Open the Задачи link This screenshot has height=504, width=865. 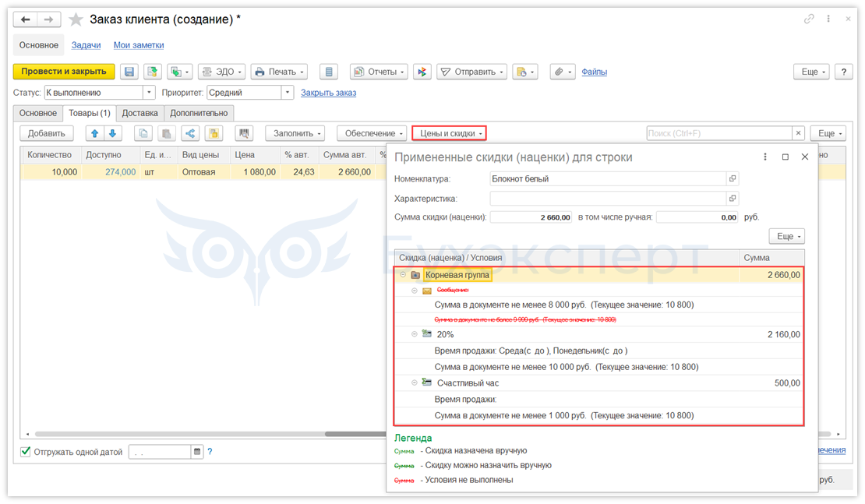click(x=86, y=45)
